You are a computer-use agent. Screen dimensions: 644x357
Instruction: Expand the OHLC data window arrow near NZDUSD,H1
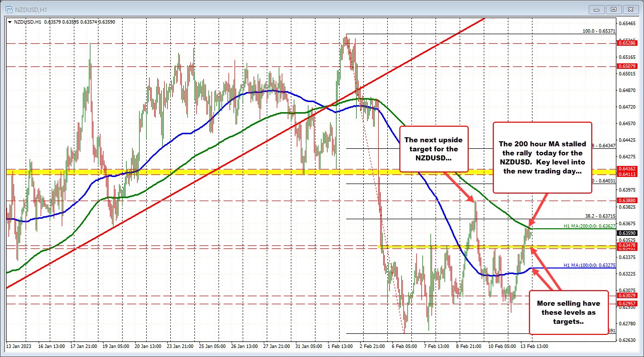pyautogui.click(x=9, y=22)
